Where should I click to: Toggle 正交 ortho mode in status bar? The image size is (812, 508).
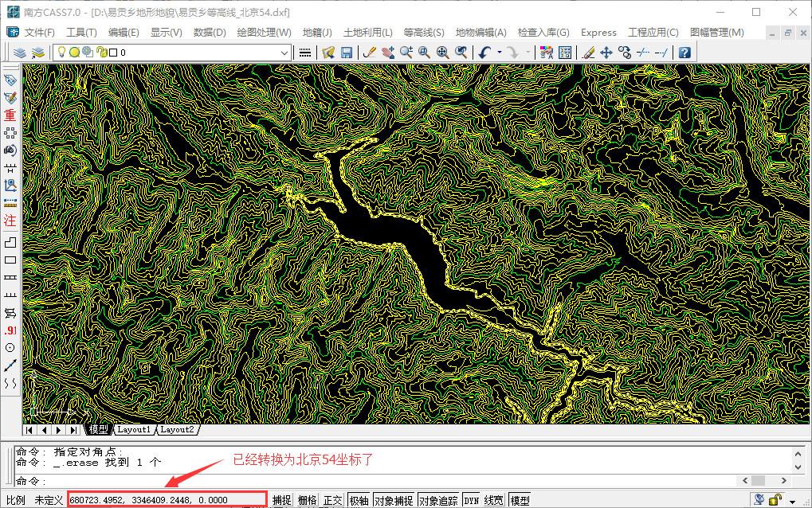click(x=332, y=500)
